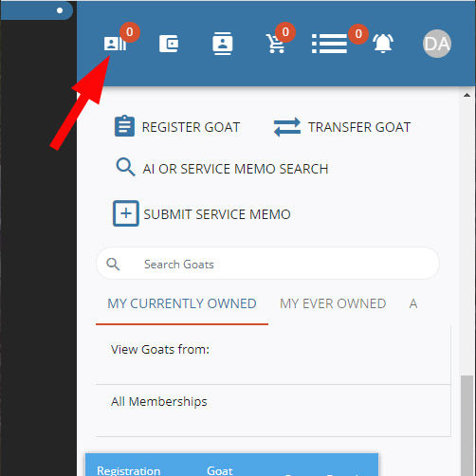This screenshot has height=476, width=476.
Task: Open the list menu icon
Action: tap(329, 44)
